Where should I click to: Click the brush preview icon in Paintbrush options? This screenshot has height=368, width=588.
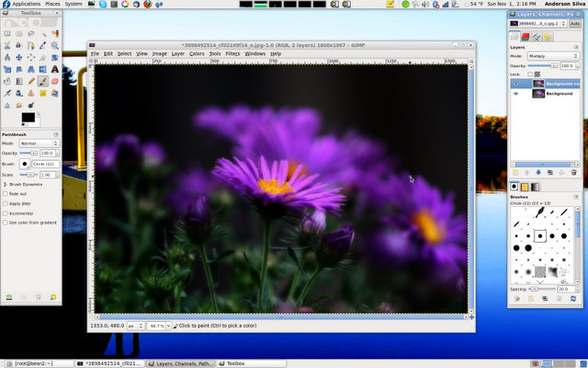24,163
